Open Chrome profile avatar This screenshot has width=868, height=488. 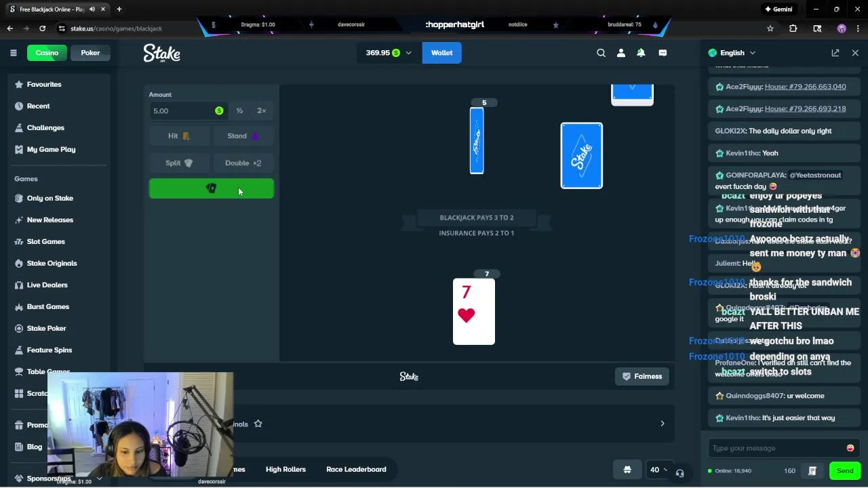click(x=842, y=28)
